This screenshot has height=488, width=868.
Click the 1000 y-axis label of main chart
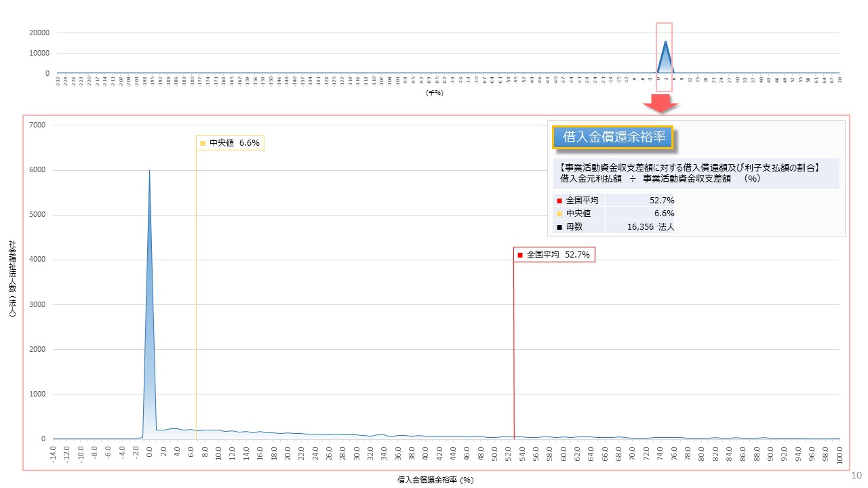click(x=37, y=394)
